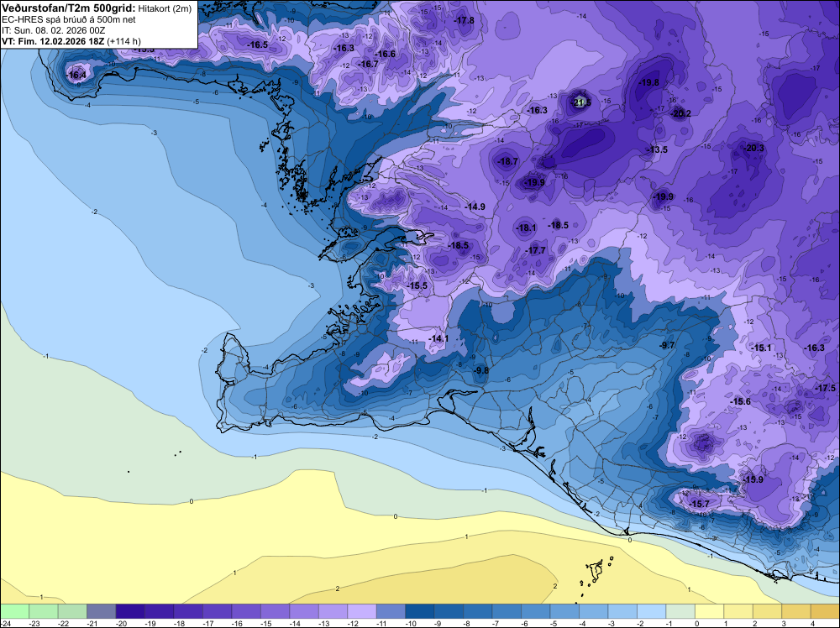840x628 pixels.
Task: Click the -15.5 temperature label
Action: 417,286
